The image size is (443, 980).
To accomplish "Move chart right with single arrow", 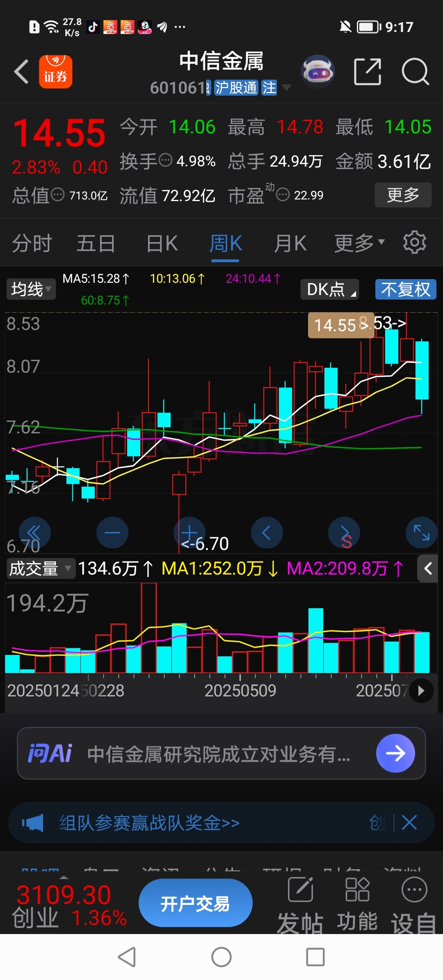I will [x=344, y=533].
